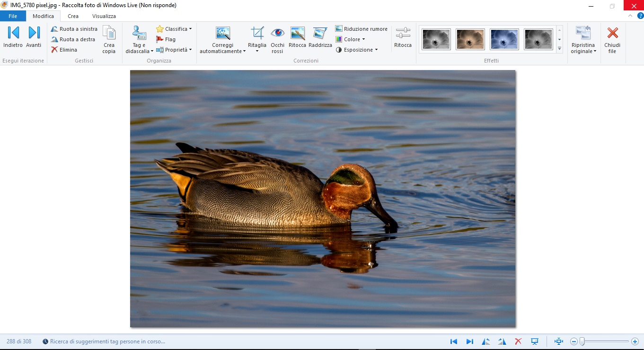Image resolution: width=644 pixels, height=350 pixels.
Task: Fit photo to window from status bar
Action: click(559, 341)
